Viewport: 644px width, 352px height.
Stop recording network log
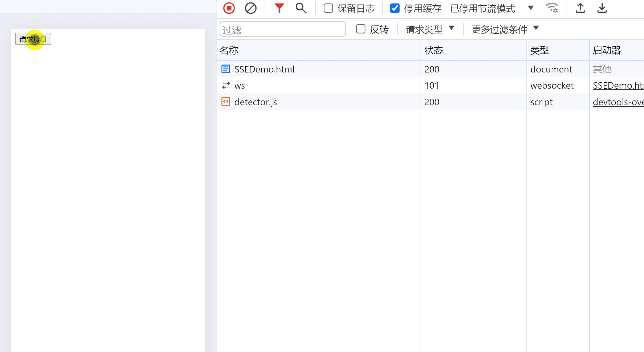(229, 8)
